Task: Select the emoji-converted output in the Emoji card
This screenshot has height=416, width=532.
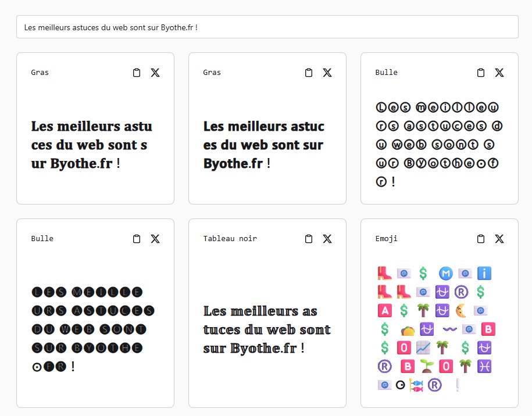Action: pos(437,329)
